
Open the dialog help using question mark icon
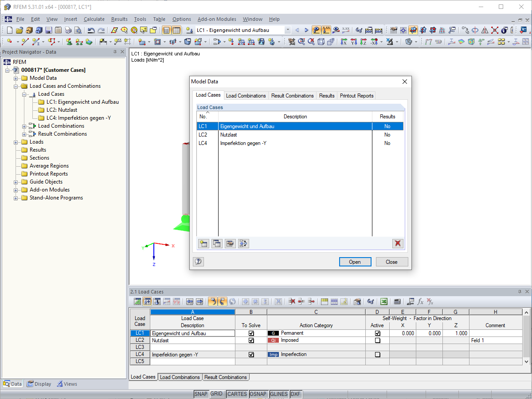click(x=198, y=262)
